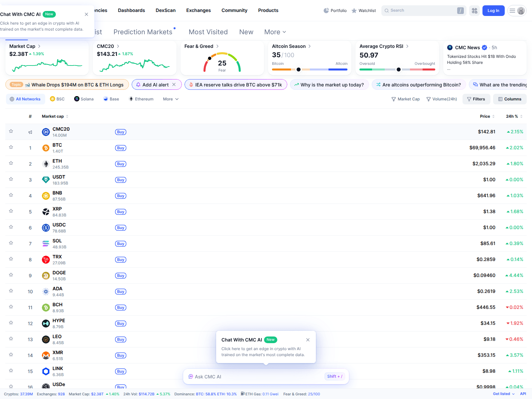Close the top-left Chat With CMC AI popup
The width and height of the screenshot is (532, 399).
(86, 14)
